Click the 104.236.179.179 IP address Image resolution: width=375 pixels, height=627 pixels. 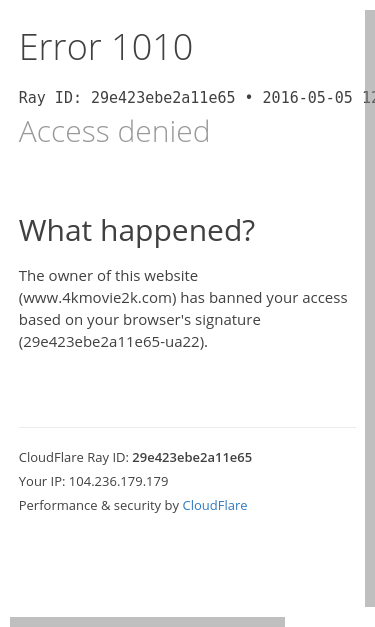click(118, 481)
